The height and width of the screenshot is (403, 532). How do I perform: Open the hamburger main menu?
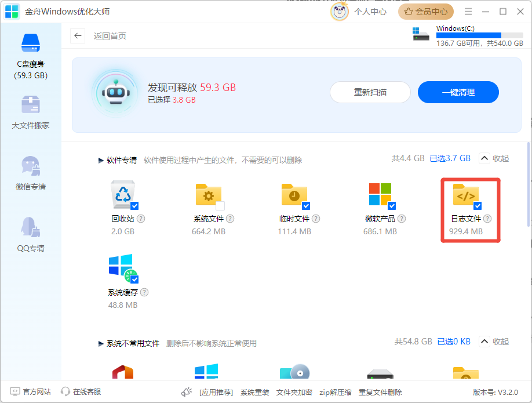click(468, 12)
